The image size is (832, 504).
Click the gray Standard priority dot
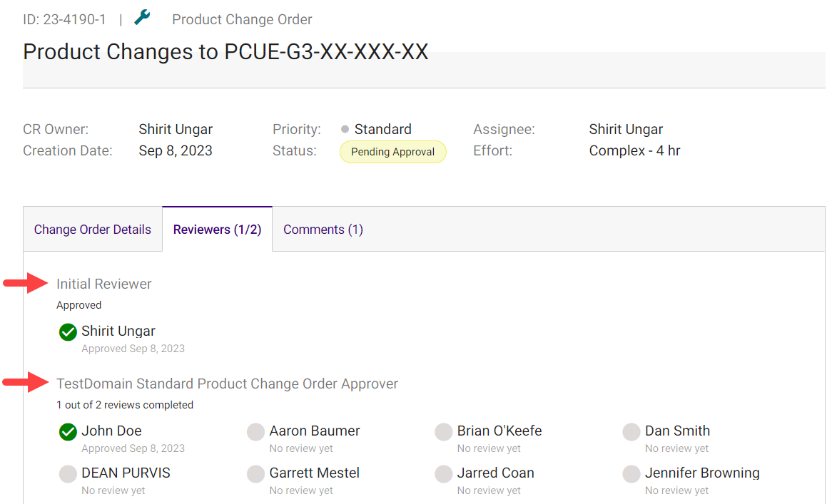pos(345,130)
